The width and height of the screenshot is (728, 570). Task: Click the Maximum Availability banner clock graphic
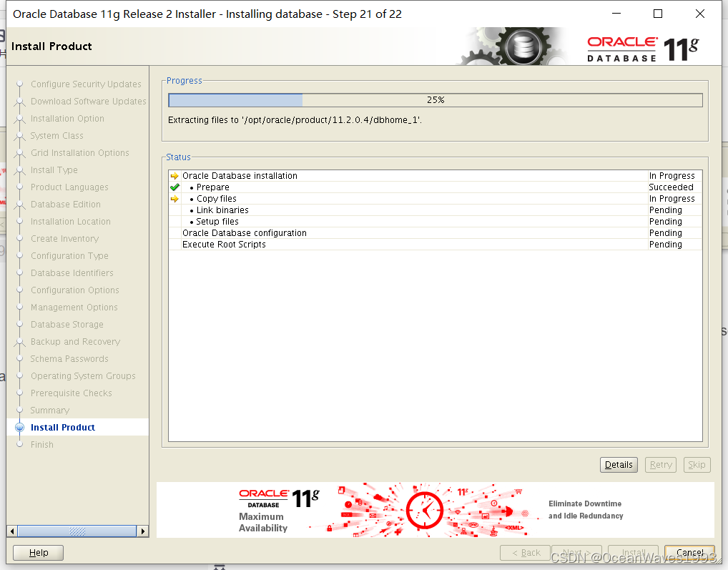(x=424, y=510)
